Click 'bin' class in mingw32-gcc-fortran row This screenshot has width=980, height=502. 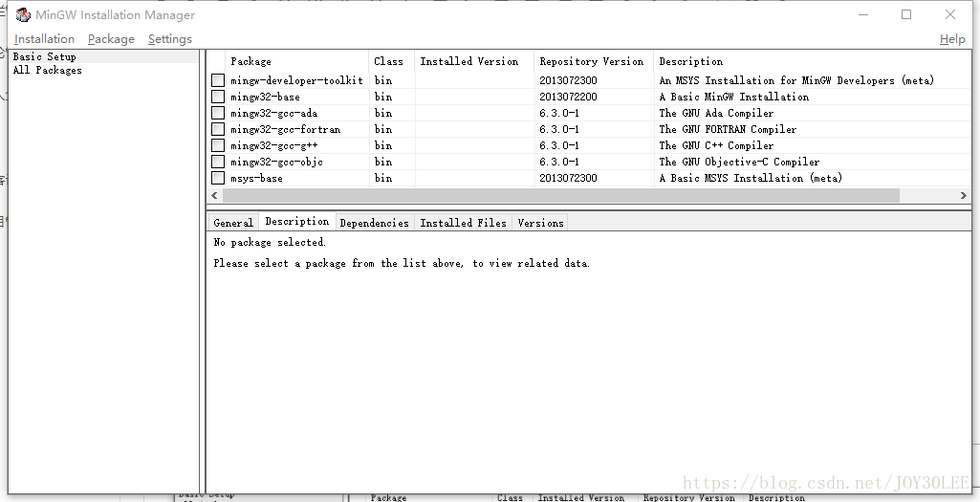[x=383, y=129]
